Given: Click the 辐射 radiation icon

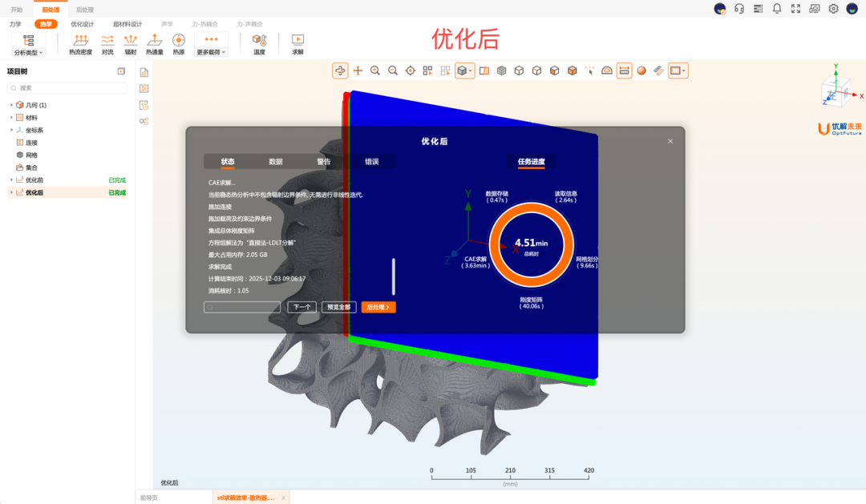Looking at the screenshot, I should point(131,43).
